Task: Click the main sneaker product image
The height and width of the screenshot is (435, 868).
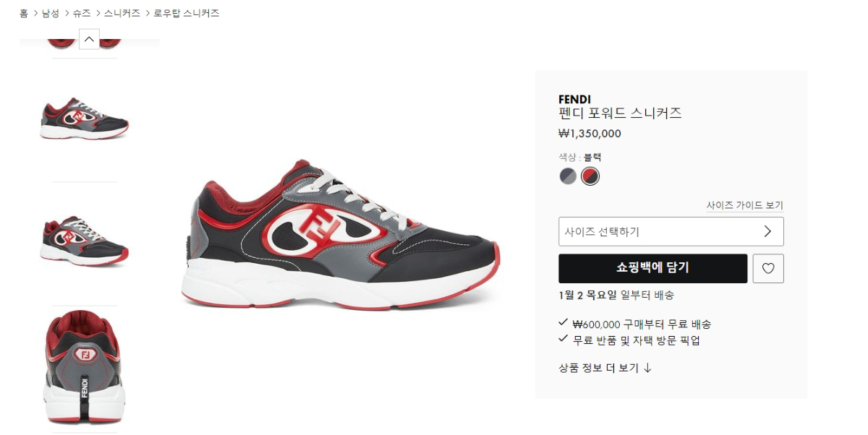Action: [340, 233]
